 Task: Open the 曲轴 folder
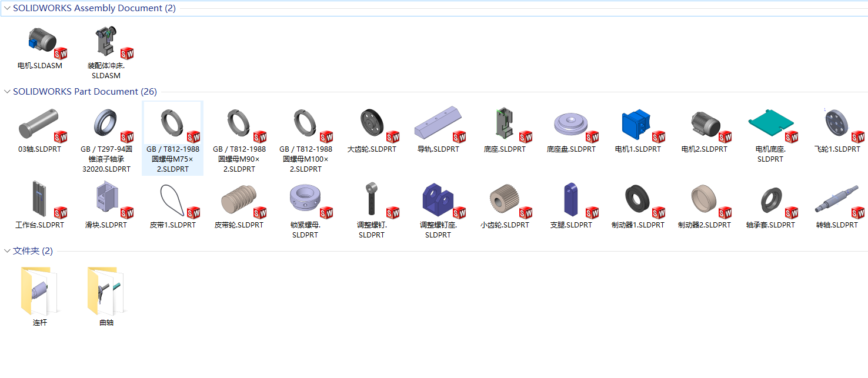[106, 290]
